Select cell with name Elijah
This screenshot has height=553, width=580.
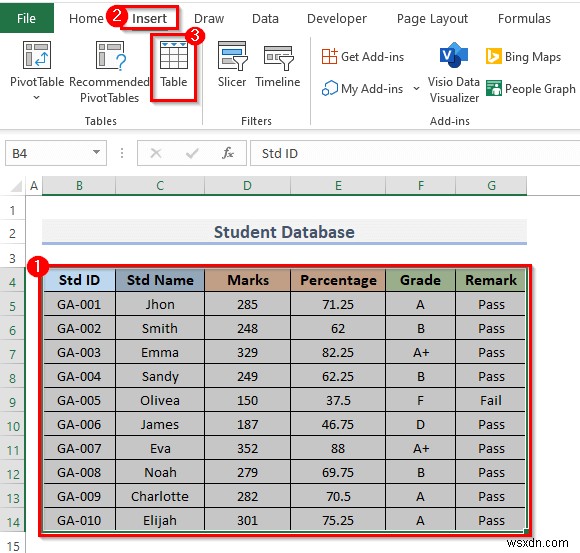[x=160, y=520]
